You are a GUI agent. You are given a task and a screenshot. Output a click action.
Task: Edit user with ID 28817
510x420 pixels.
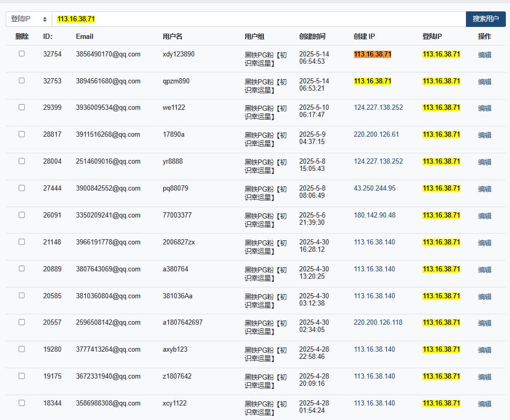point(485,135)
